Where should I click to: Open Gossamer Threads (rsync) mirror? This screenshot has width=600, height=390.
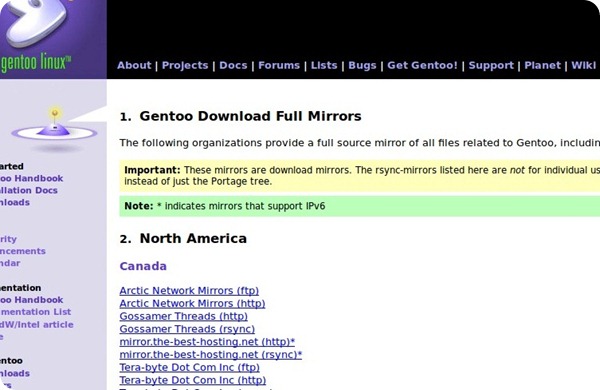click(x=187, y=329)
